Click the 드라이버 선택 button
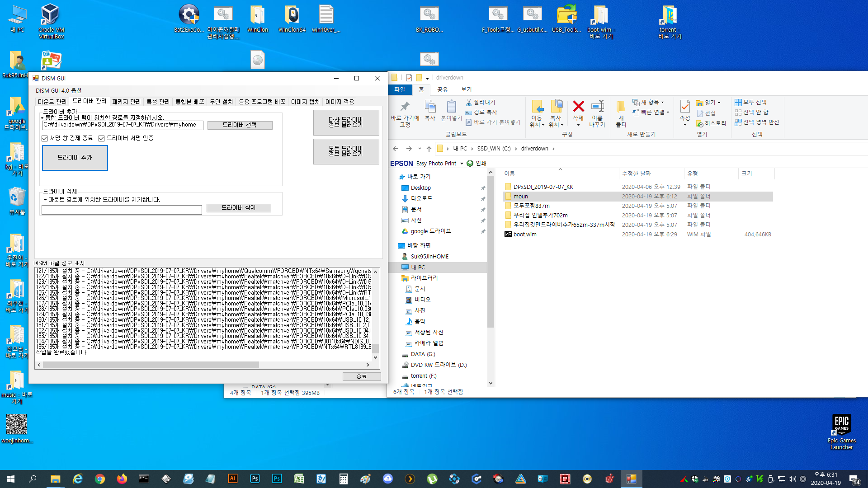Screen dimensions: 868x488 [240, 125]
